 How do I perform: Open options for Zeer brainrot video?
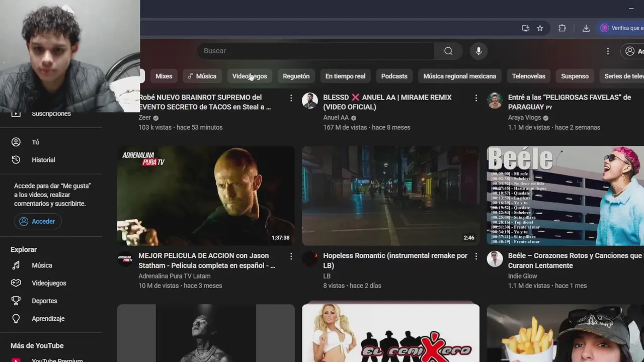pos(291,98)
